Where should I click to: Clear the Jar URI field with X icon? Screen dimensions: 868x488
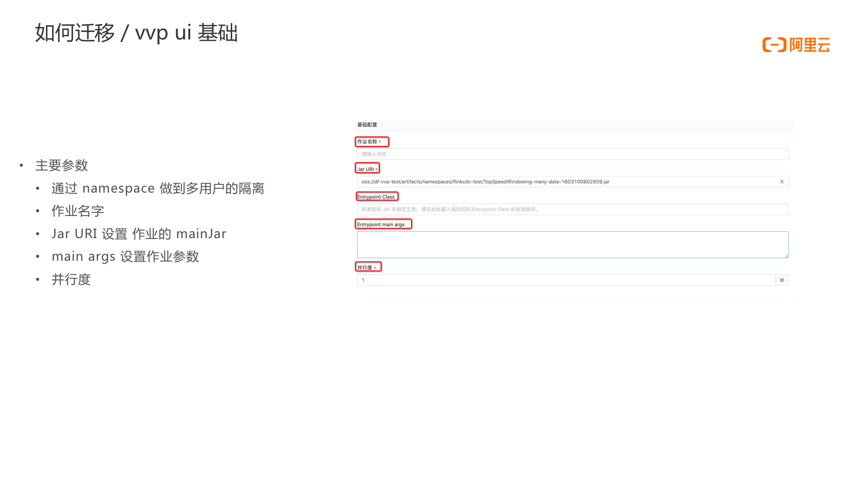coord(782,182)
